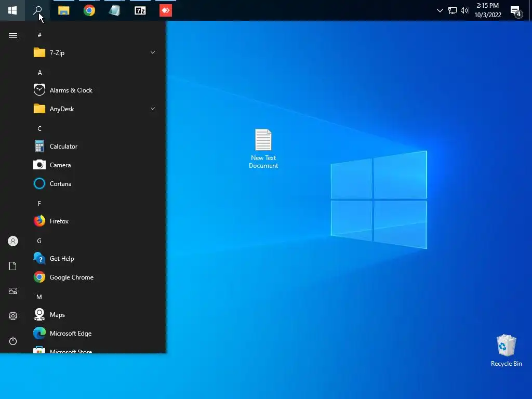Viewport: 532px width, 399px height.
Task: Open Alarms & Clock app
Action: pos(95,90)
